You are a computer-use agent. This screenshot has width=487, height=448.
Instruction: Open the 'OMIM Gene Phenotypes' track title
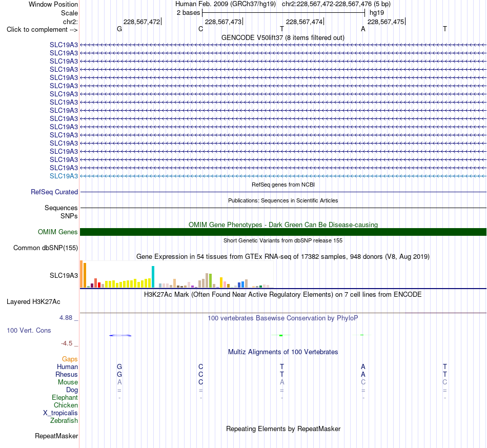click(283, 225)
